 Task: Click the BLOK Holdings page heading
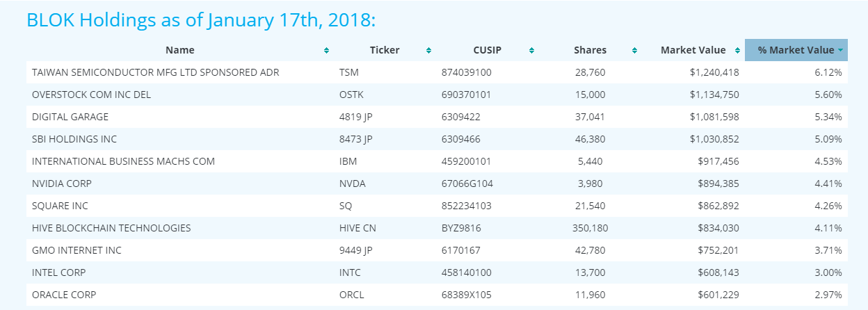coord(201,19)
